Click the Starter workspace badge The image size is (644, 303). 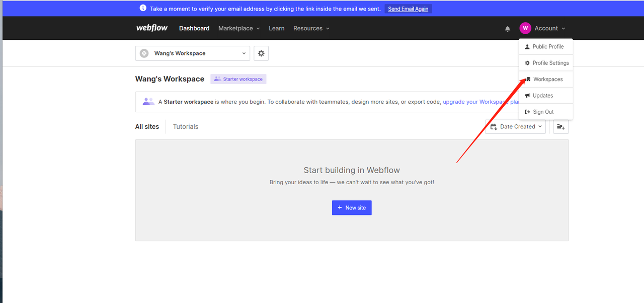click(x=238, y=79)
